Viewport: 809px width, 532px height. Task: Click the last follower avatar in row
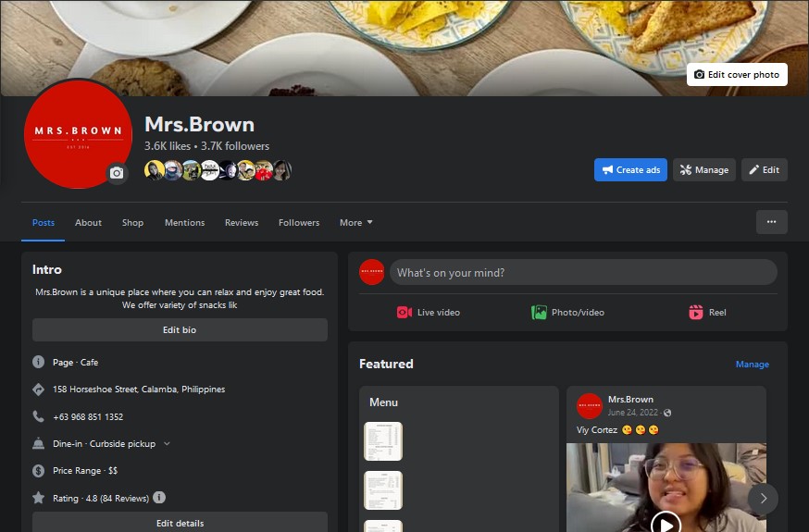(282, 169)
